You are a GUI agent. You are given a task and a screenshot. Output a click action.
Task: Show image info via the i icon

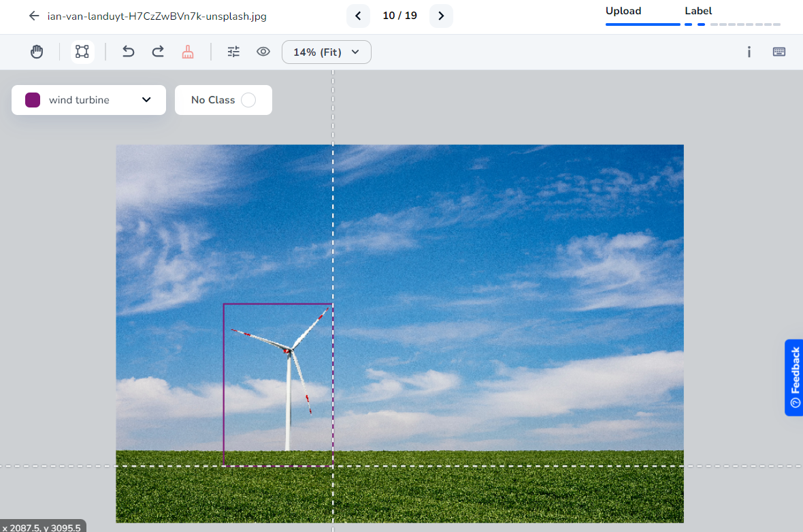[x=749, y=52]
